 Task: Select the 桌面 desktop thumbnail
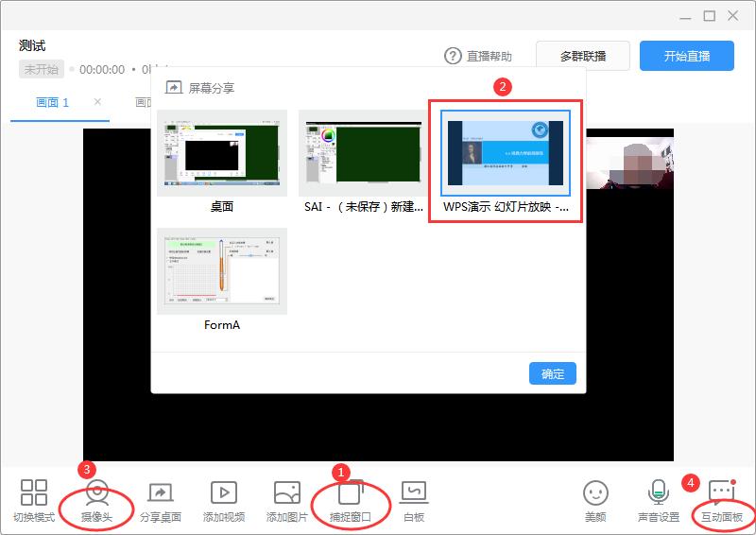[222, 152]
